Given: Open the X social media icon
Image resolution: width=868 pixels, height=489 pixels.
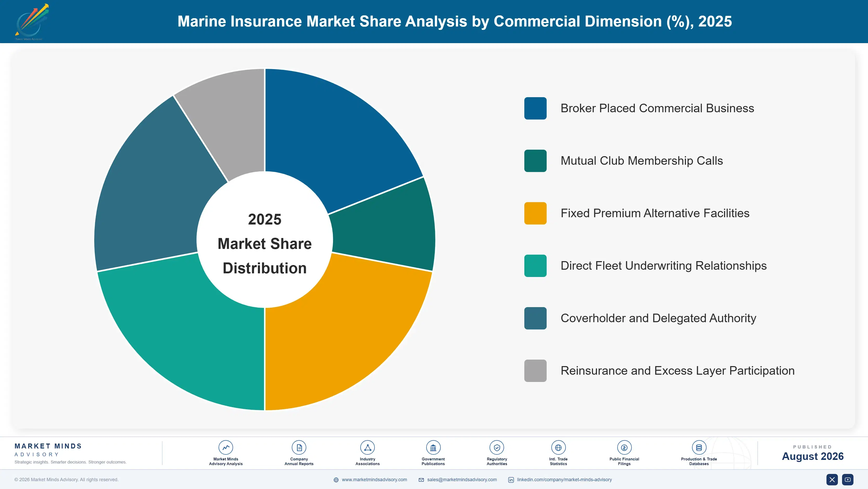Looking at the screenshot, I should 832,480.
